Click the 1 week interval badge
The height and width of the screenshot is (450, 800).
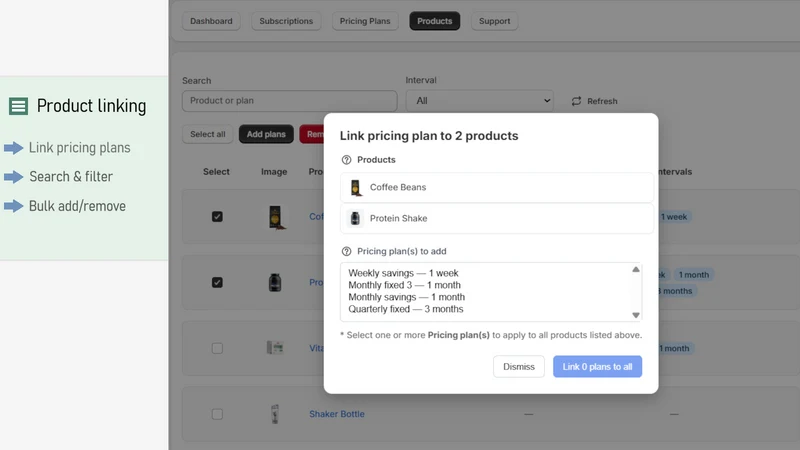click(x=674, y=217)
